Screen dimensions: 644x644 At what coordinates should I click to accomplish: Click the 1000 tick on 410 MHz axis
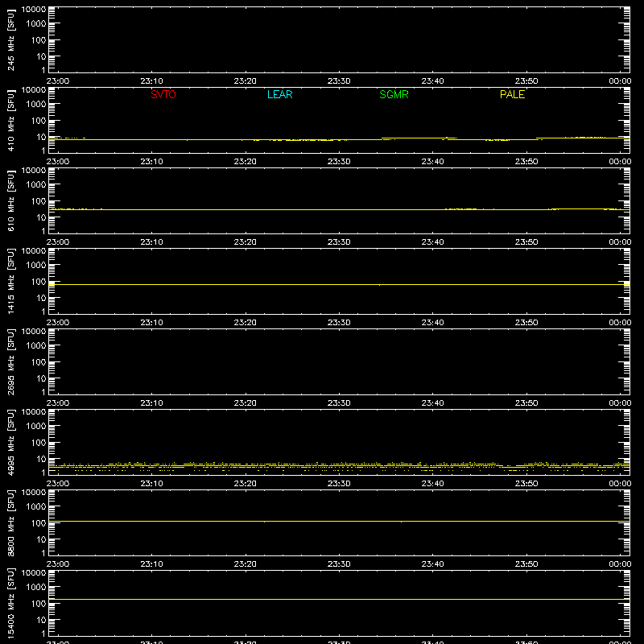point(36,105)
